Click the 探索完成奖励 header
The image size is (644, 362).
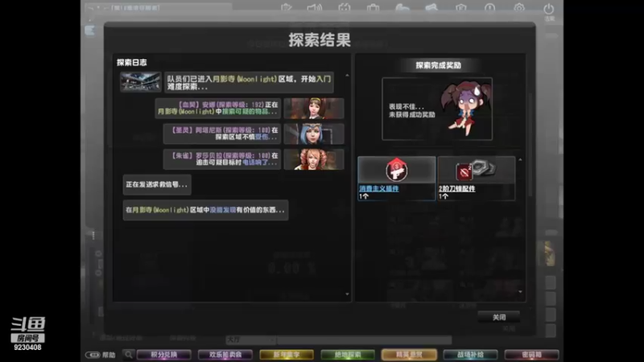point(438,65)
